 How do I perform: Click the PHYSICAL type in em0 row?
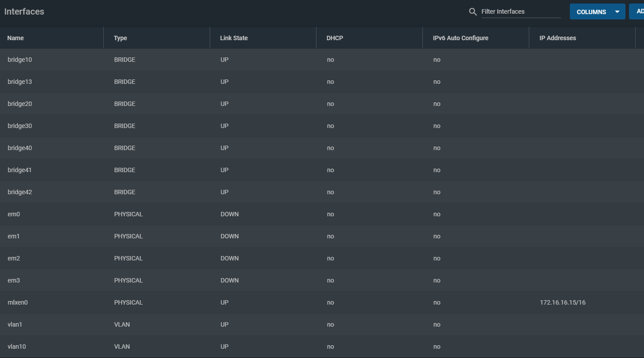pos(128,214)
